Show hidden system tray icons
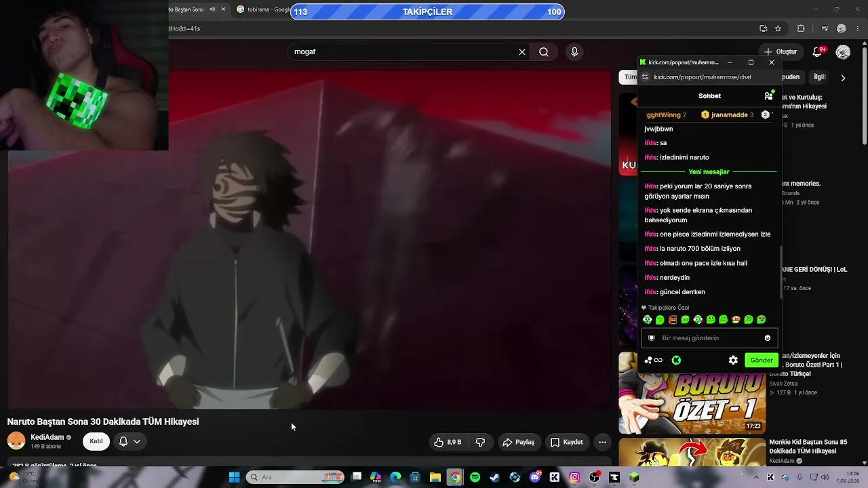Screen dimensions: 868x488 pos(756,477)
